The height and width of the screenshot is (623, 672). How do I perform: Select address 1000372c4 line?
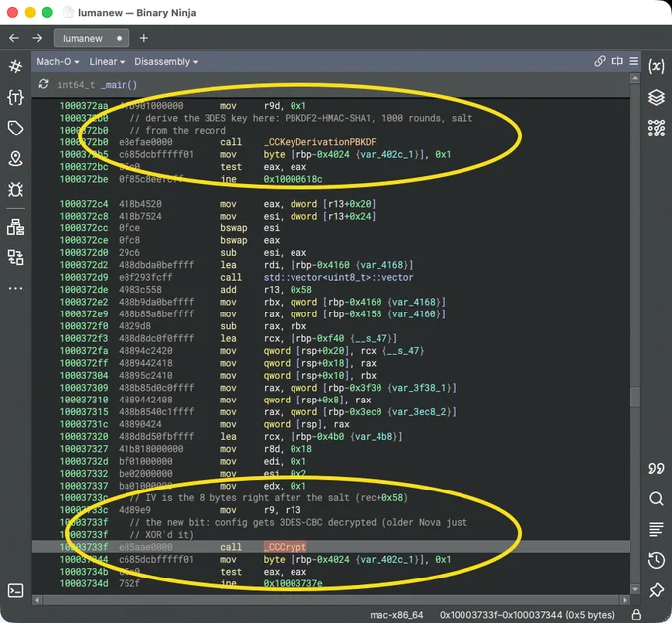(x=84, y=204)
